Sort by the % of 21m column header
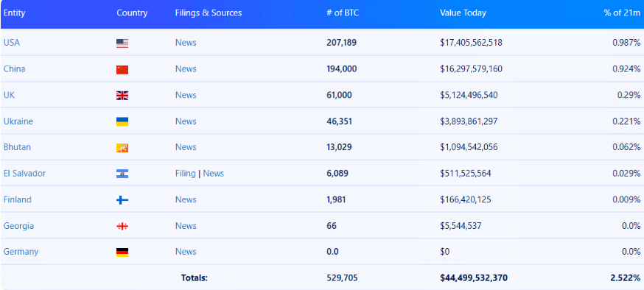The height and width of the screenshot is (290, 644). 622,13
